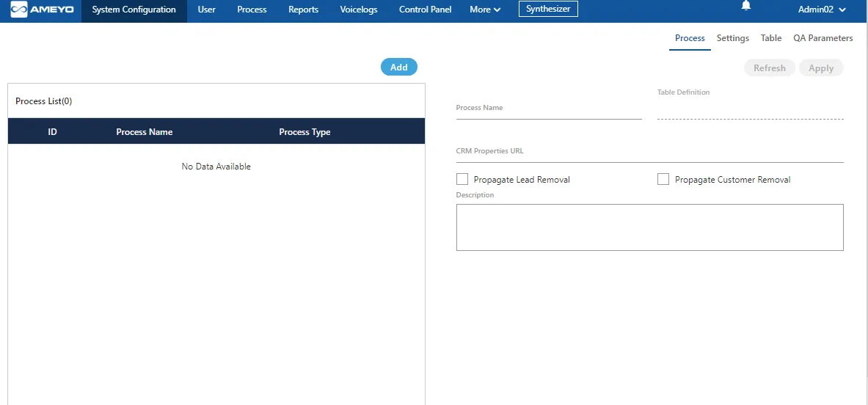Viewport: 868px width, 405px height.
Task: Click the Add button
Action: 399,67
